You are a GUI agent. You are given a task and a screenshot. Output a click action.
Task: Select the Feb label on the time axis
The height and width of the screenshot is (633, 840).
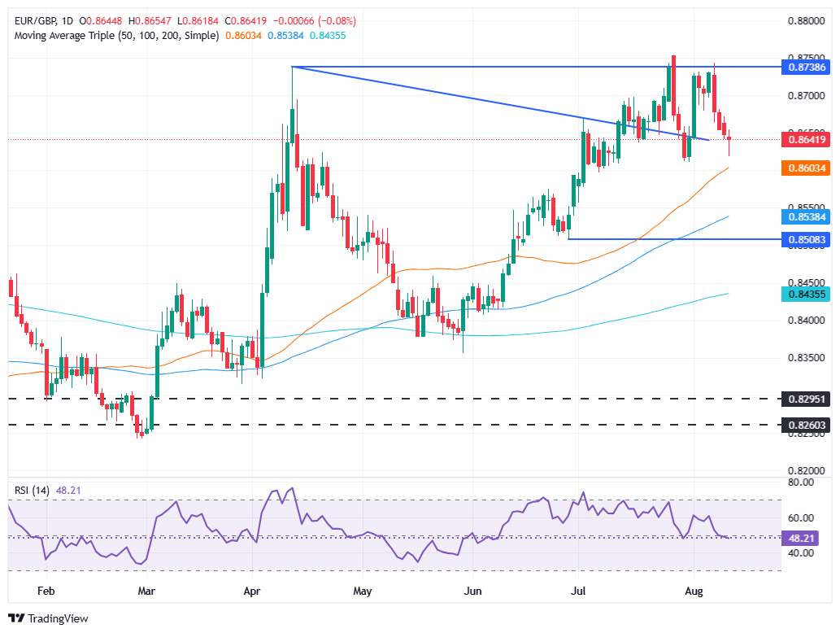click(46, 592)
